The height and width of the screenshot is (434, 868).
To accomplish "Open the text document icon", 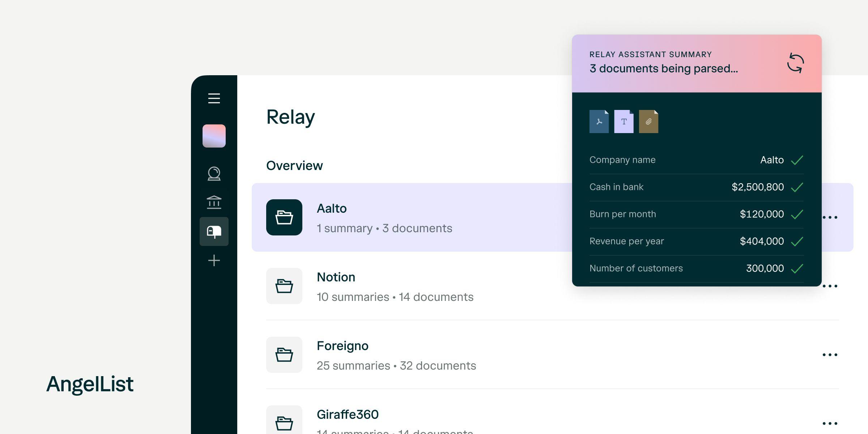I will [x=624, y=122].
